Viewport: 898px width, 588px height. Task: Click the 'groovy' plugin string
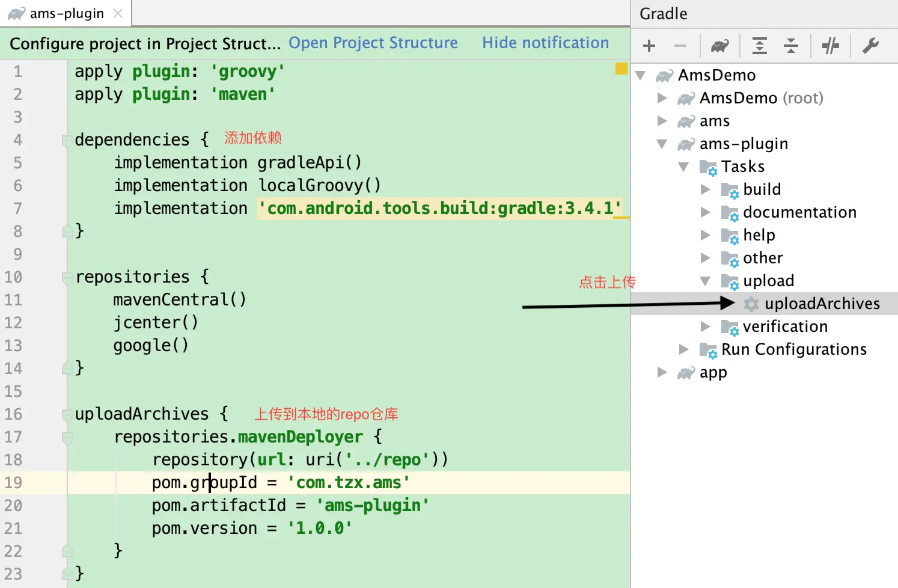click(248, 72)
